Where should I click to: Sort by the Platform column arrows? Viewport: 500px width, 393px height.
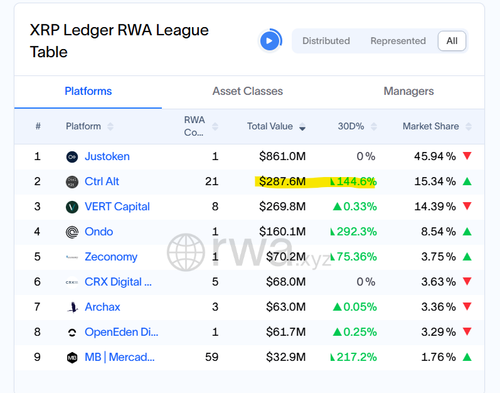(110, 127)
